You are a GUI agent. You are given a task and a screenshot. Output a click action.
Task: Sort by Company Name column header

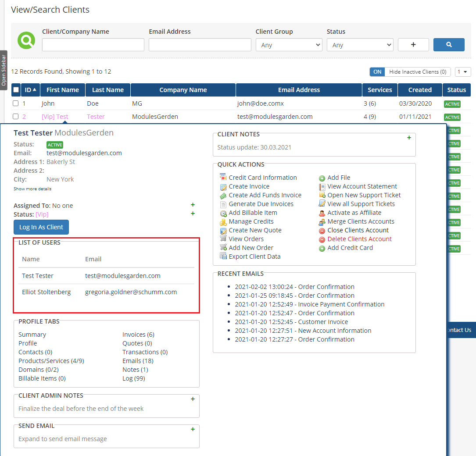tap(183, 90)
